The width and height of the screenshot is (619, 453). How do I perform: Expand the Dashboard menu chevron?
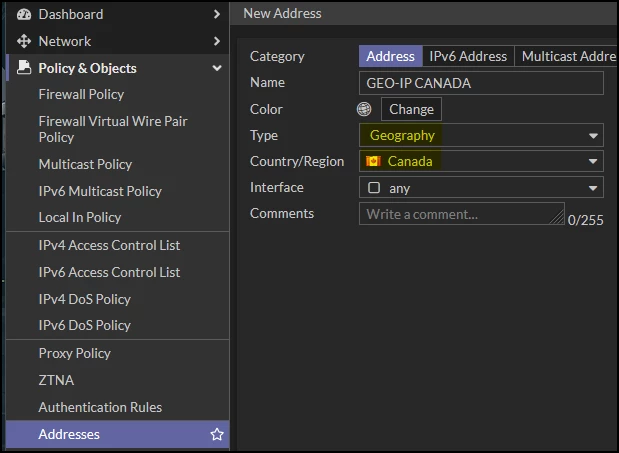216,14
